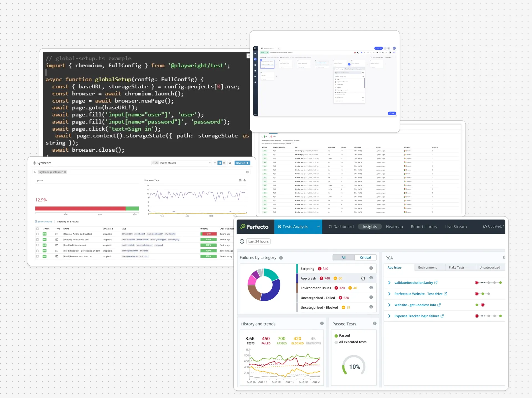This screenshot has width=532, height=398.
Task: Tick checkbox for [Prod] Remove item from cart
Action: [x=37, y=256]
